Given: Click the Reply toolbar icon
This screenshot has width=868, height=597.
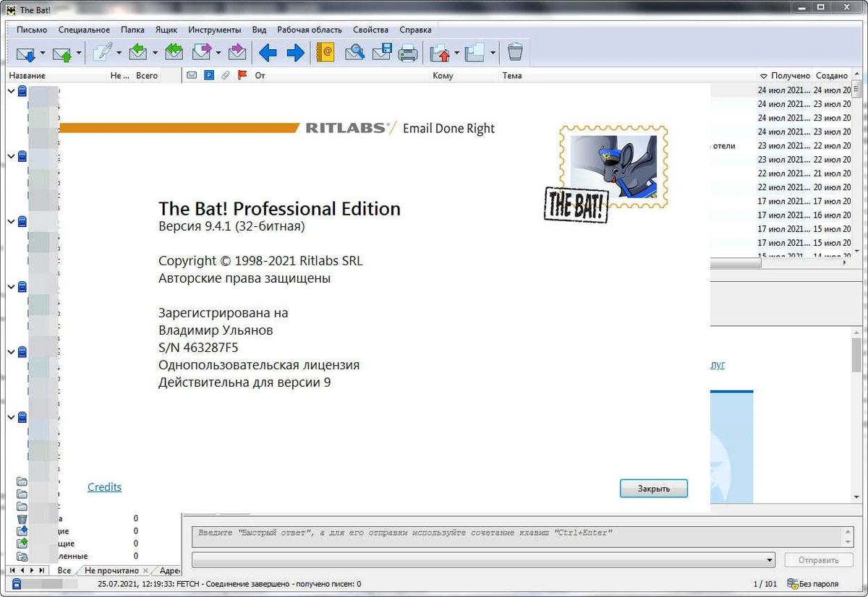Looking at the screenshot, I should 138,53.
